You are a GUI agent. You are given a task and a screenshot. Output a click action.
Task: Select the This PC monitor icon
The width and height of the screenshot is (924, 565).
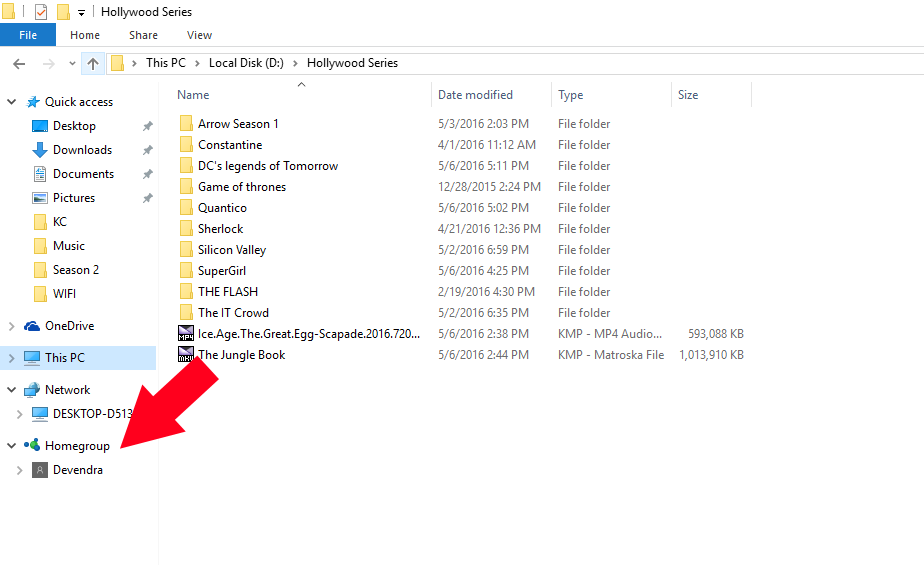(32, 358)
